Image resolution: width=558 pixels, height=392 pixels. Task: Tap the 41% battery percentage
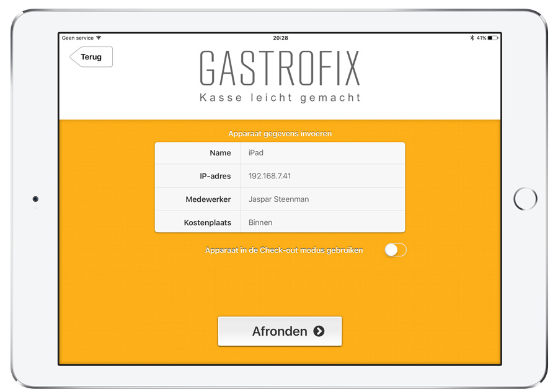pos(481,38)
